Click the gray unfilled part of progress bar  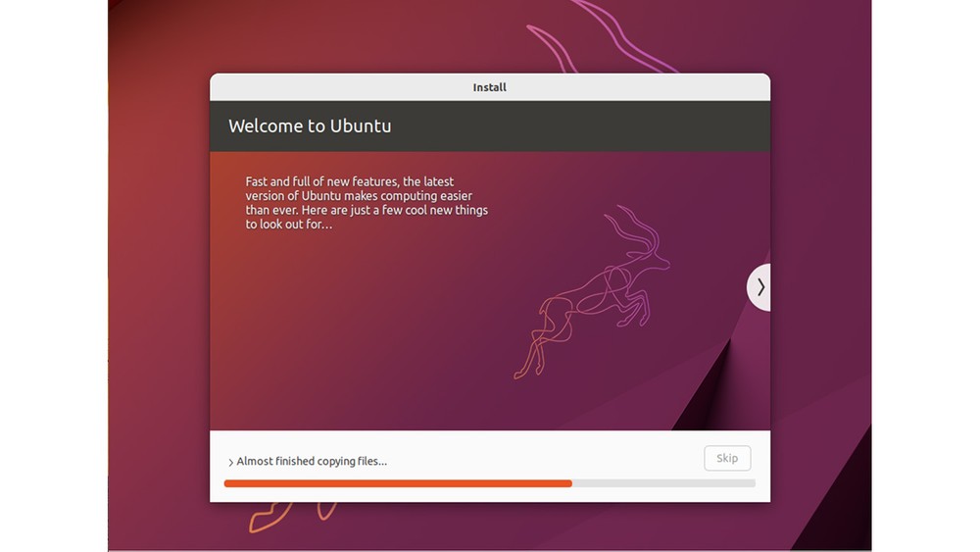663,483
